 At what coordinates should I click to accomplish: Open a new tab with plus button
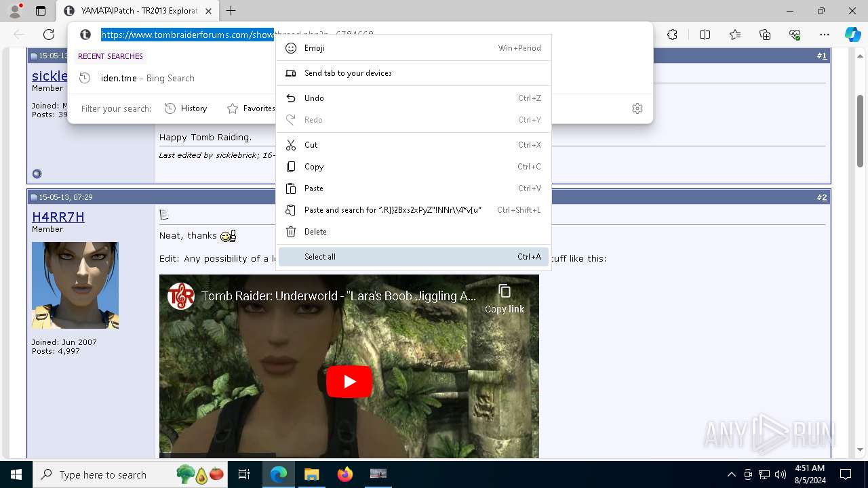(231, 11)
